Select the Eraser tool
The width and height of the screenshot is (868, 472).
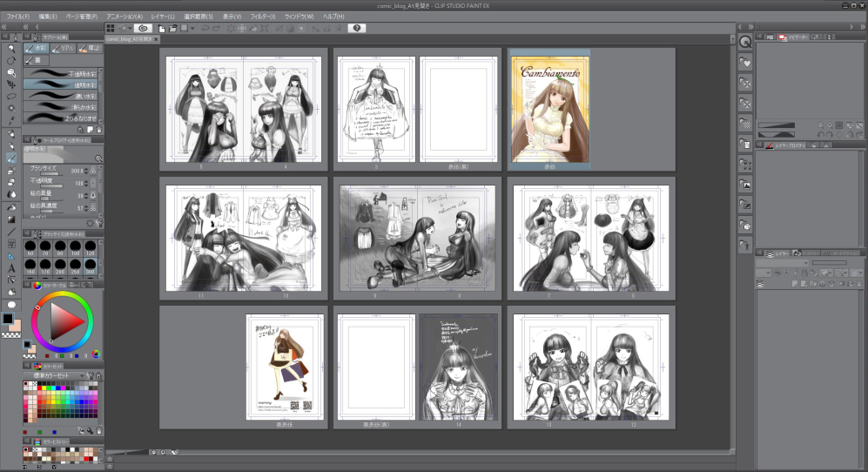(x=11, y=182)
